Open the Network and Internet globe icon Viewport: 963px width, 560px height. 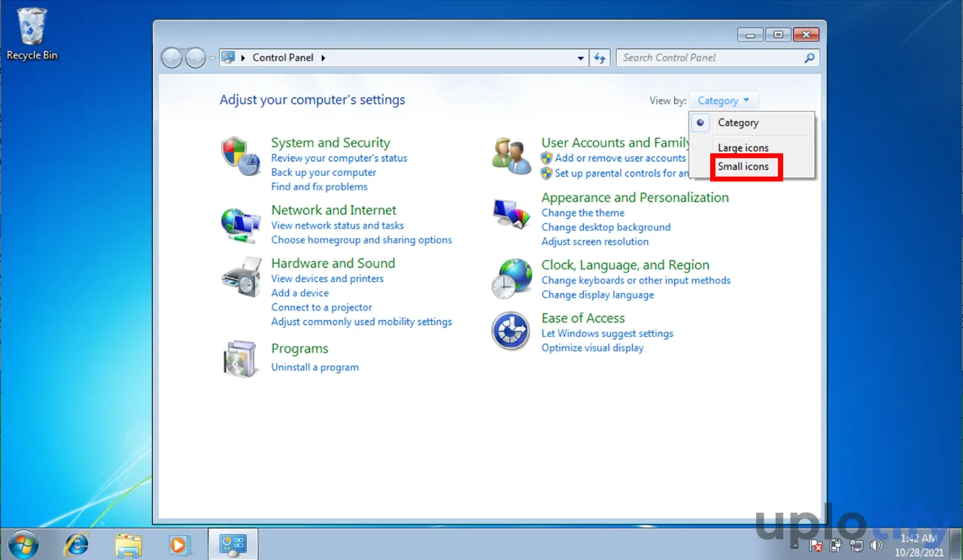click(241, 224)
